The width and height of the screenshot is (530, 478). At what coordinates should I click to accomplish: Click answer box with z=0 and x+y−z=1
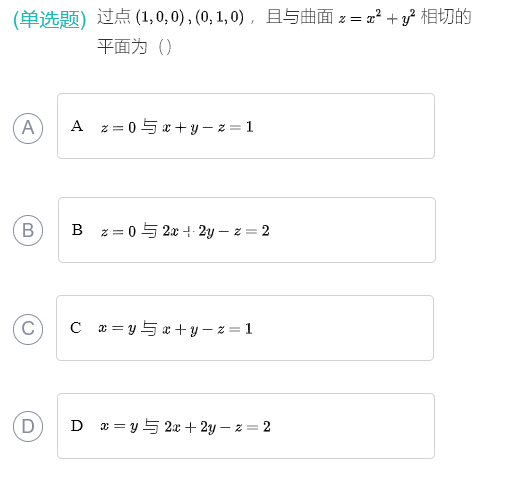246,126
